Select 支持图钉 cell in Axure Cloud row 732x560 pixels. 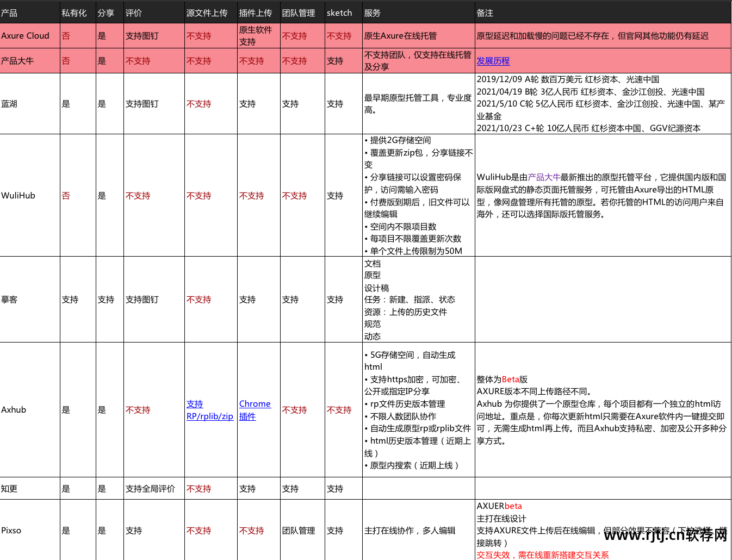point(154,36)
